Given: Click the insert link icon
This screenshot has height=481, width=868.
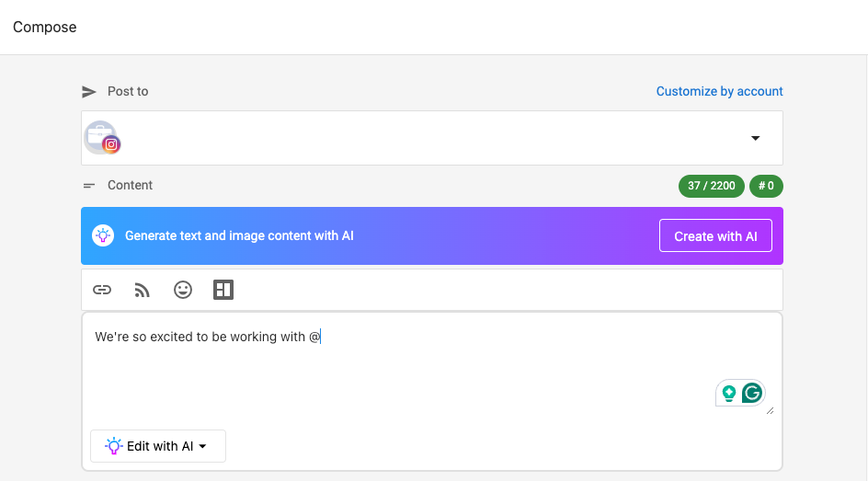Looking at the screenshot, I should [x=102, y=290].
